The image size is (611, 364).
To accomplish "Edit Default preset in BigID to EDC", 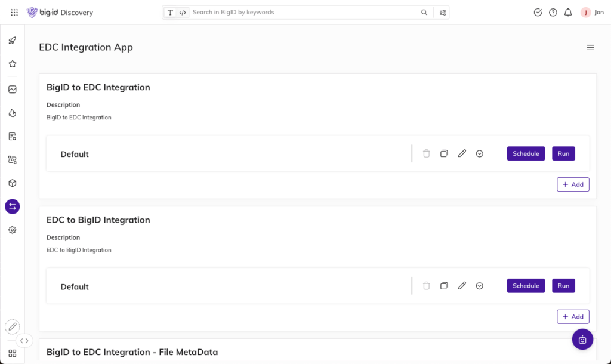I will tap(462, 154).
